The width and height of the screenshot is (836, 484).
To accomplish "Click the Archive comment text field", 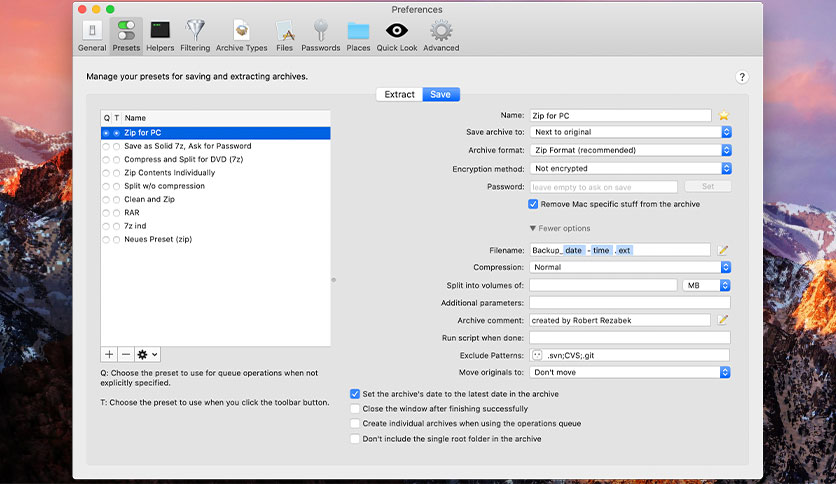I will click(x=620, y=320).
